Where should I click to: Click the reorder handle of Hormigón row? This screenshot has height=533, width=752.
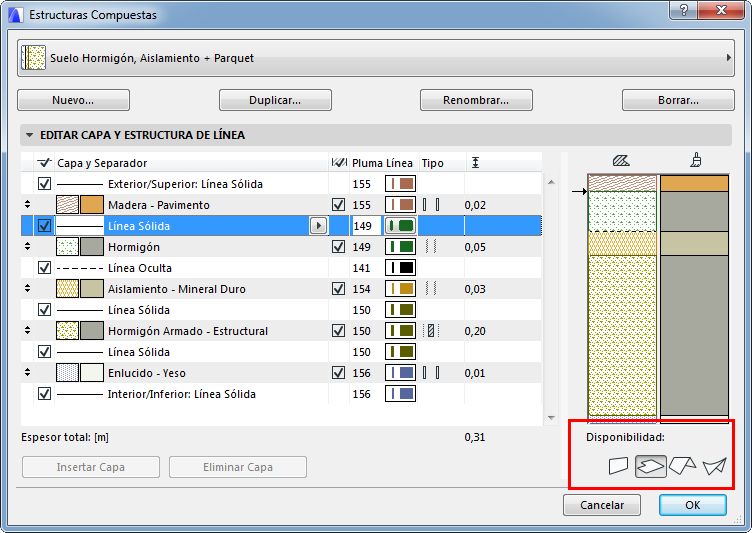[27, 246]
